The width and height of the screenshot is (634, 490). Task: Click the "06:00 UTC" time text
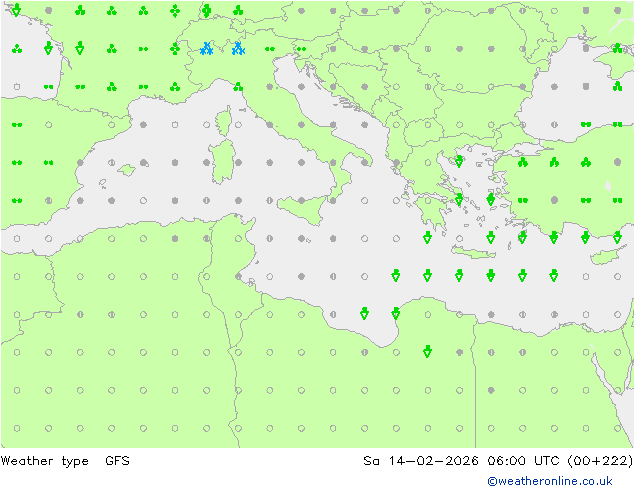click(x=523, y=460)
